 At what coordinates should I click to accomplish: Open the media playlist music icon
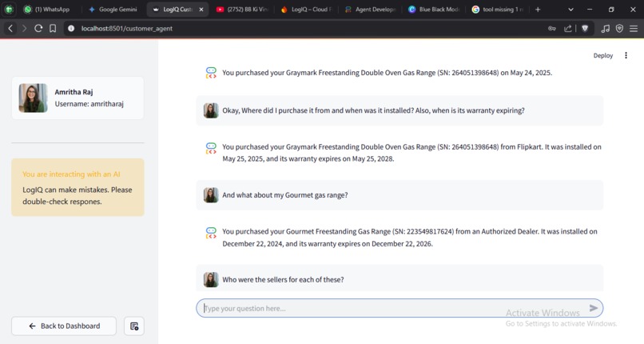(606, 28)
